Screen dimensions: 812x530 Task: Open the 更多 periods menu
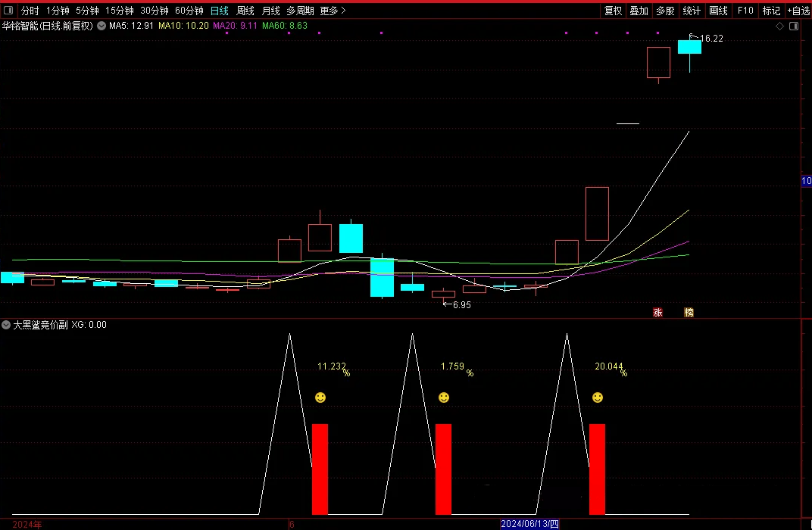(333, 11)
